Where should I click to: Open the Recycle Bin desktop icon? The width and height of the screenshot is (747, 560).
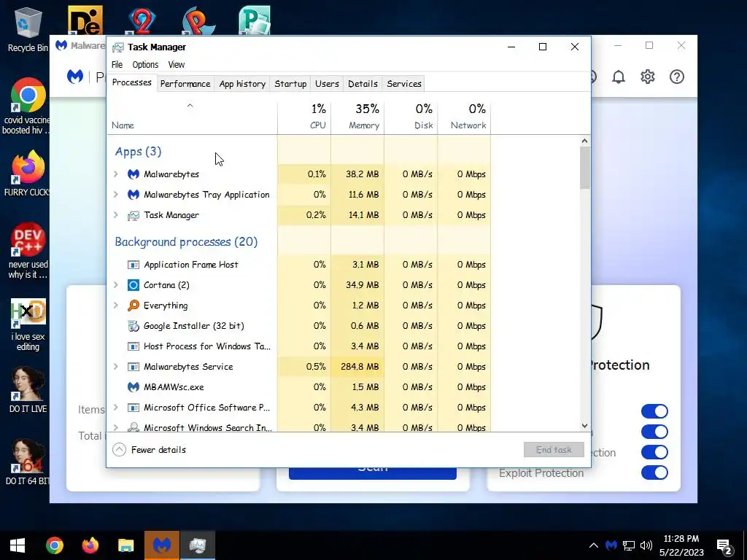pyautogui.click(x=28, y=29)
